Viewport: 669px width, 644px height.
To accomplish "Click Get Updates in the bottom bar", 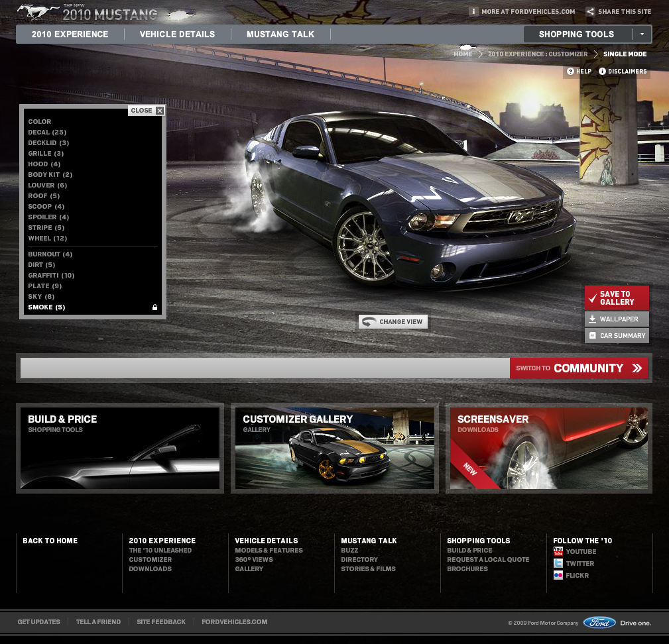I will [39, 622].
